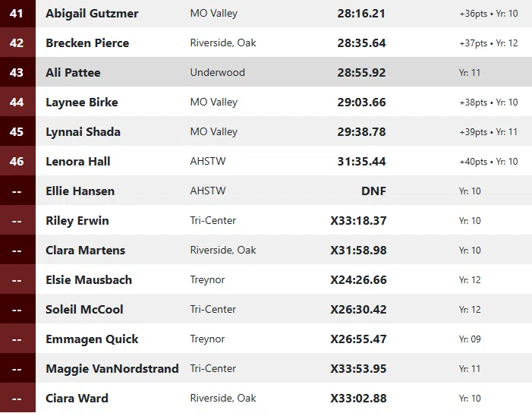View Lenora Hall's athlete page
Screen dimensions: 532x413
tap(78, 162)
